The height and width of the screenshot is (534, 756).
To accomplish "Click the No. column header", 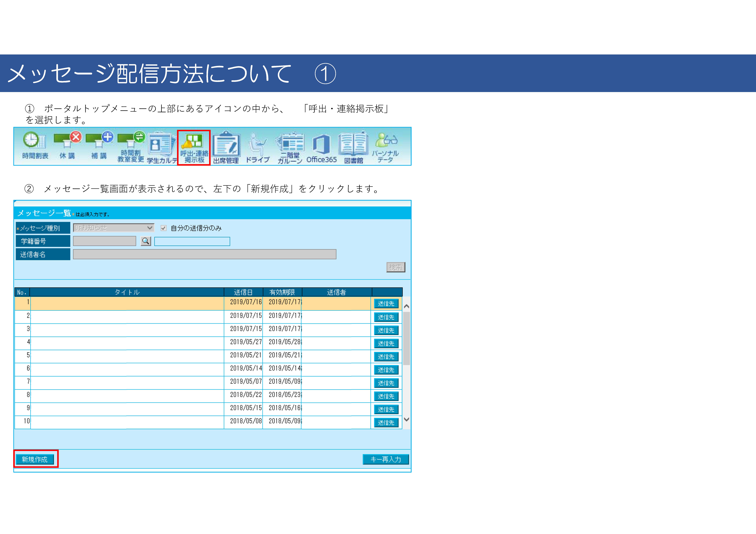I will (22, 292).
